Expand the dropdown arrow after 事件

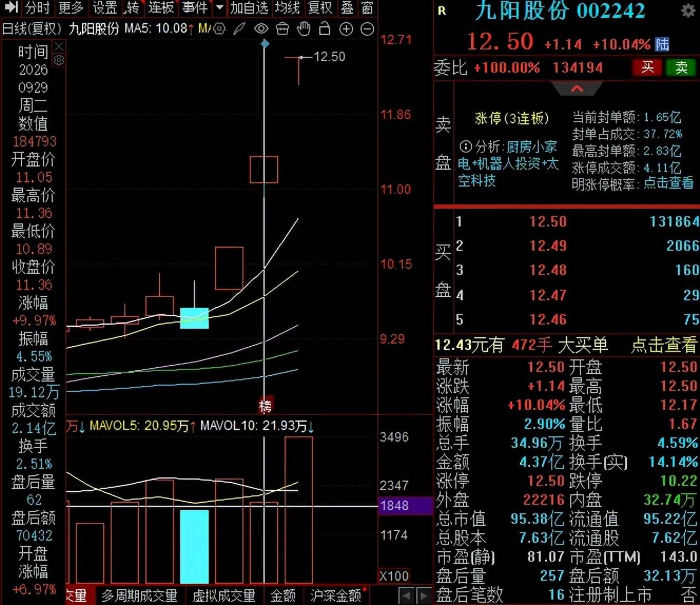pos(220,8)
